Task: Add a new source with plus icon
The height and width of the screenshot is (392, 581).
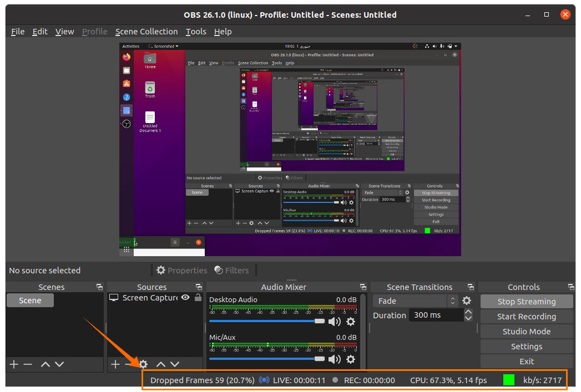Action: click(115, 364)
